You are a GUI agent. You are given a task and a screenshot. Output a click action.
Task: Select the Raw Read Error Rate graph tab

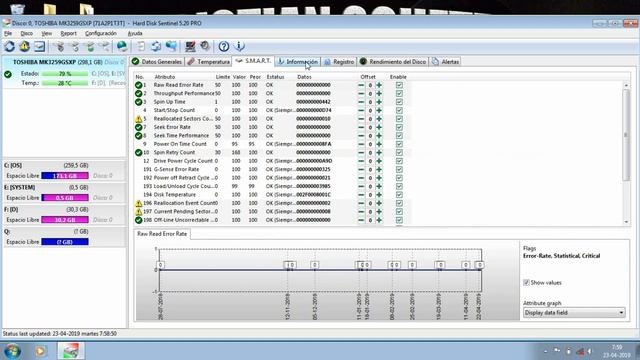click(x=162, y=234)
